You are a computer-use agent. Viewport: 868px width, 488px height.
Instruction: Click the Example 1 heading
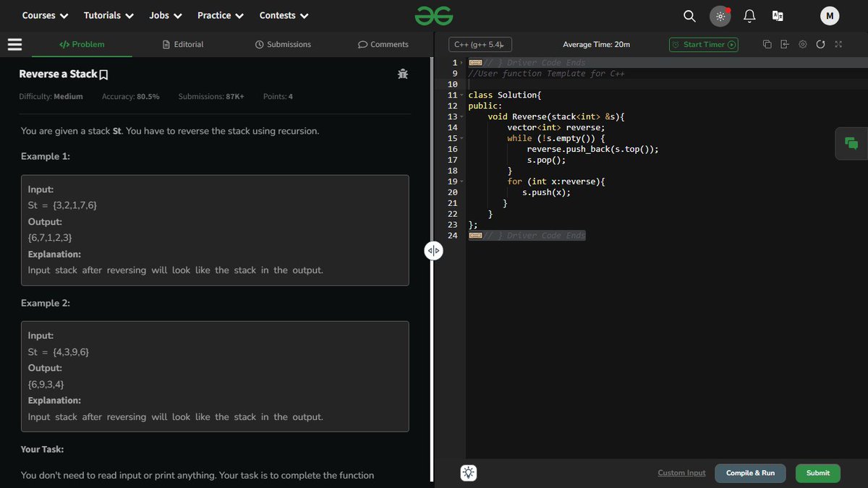pyautogui.click(x=46, y=156)
